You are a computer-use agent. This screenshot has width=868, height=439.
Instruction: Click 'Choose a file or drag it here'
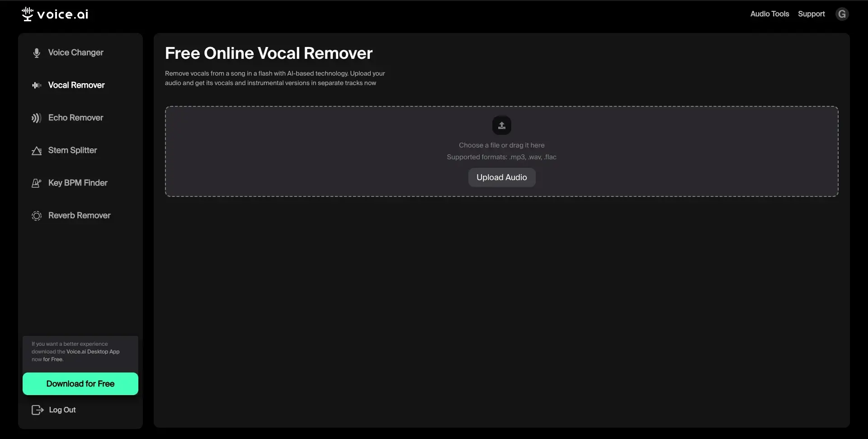pos(502,145)
